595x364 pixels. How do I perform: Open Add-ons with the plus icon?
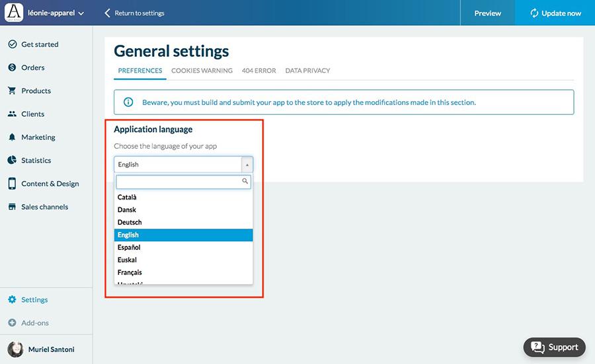[x=12, y=323]
